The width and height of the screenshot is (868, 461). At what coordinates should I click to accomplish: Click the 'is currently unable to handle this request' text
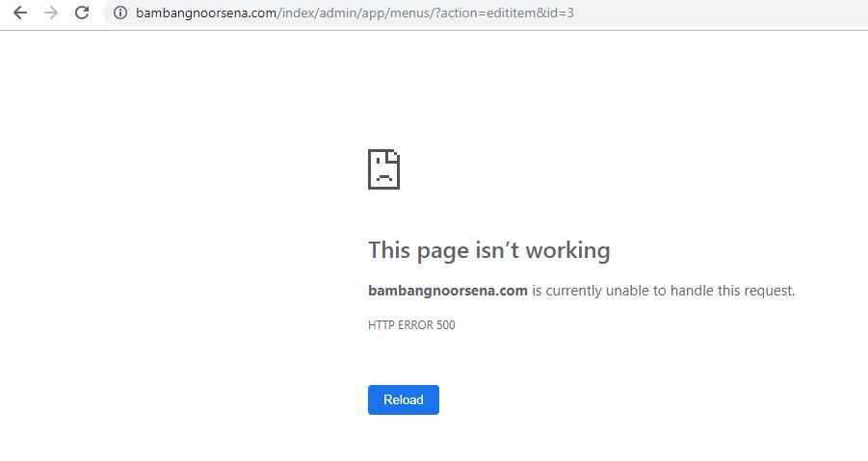[663, 291]
